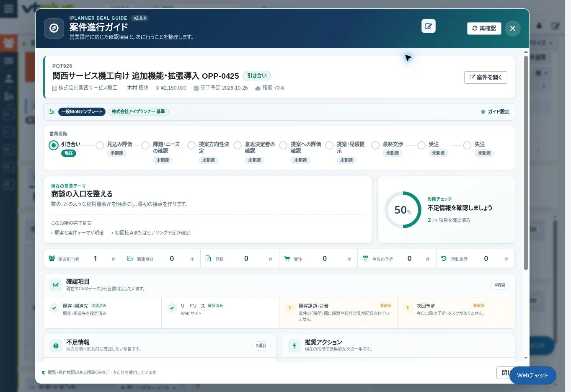Screen dimensions: 571x392
Task: Open the Webチャット button
Action: pos(532,375)
